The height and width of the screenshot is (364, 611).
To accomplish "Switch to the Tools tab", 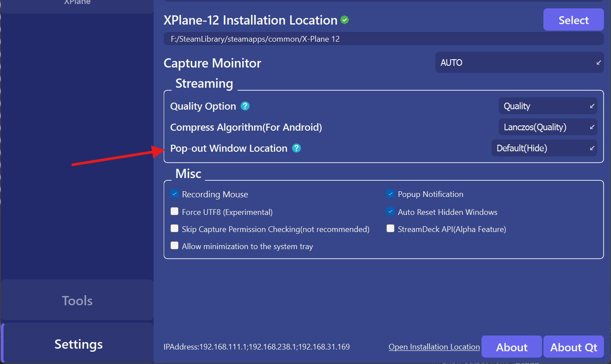I will click(77, 300).
